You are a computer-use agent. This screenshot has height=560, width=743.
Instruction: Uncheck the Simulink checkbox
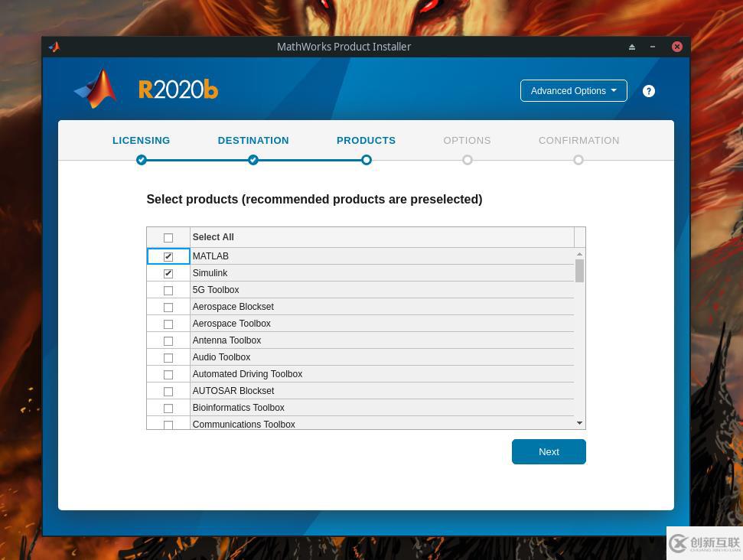[168, 273]
